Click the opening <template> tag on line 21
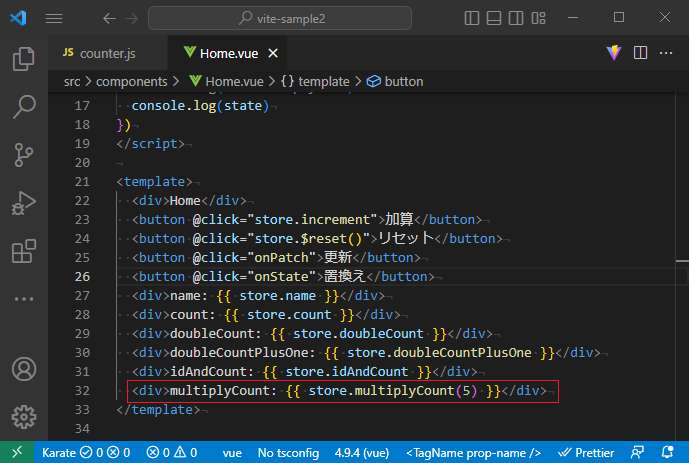Image resolution: width=689 pixels, height=463 pixels. tap(155, 182)
